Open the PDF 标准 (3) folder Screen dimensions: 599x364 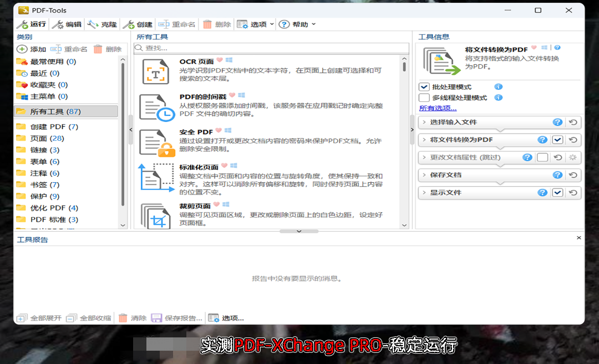click(47, 219)
